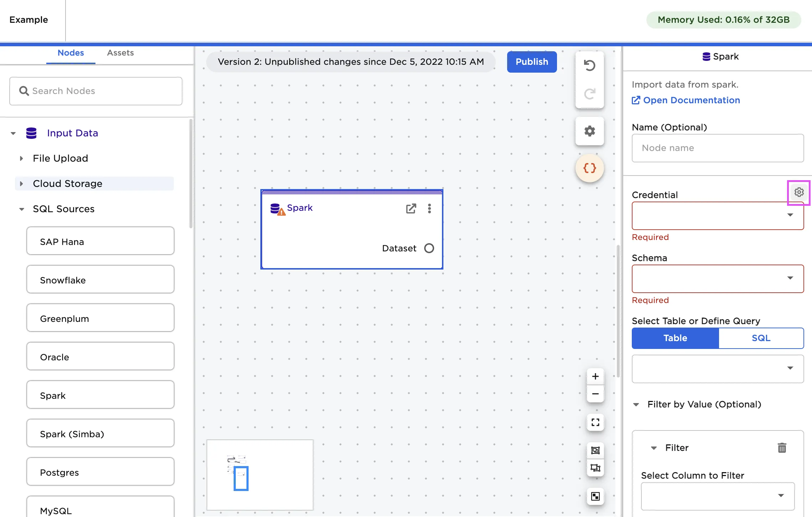
Task: Expand the Cloud Storage tree item
Action: [x=21, y=184]
